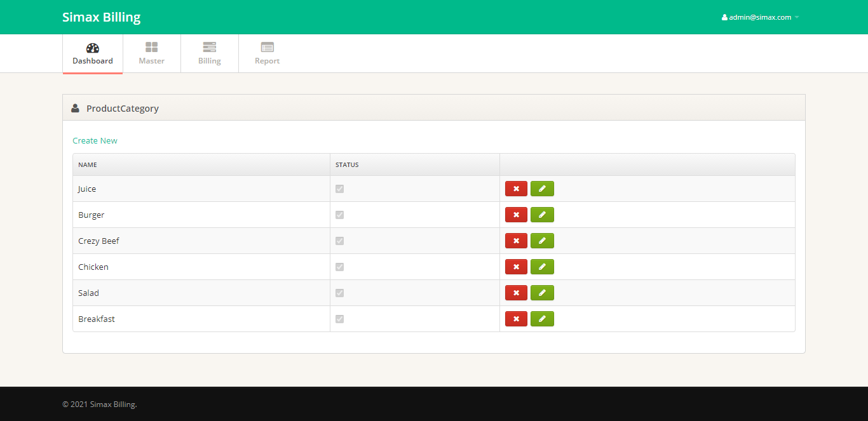Open the Simax Billing home title link
Viewport: 868px width, 421px height.
point(102,17)
